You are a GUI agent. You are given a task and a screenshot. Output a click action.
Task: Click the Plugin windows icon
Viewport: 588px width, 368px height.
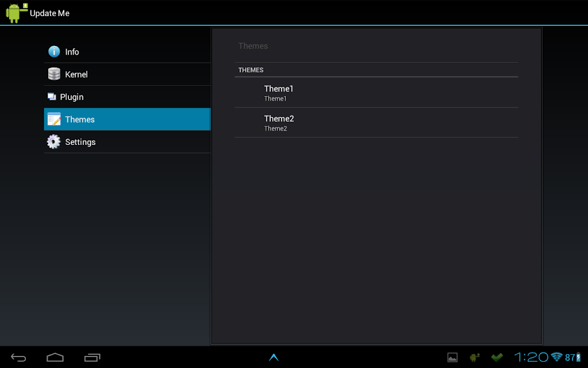pyautogui.click(x=52, y=97)
